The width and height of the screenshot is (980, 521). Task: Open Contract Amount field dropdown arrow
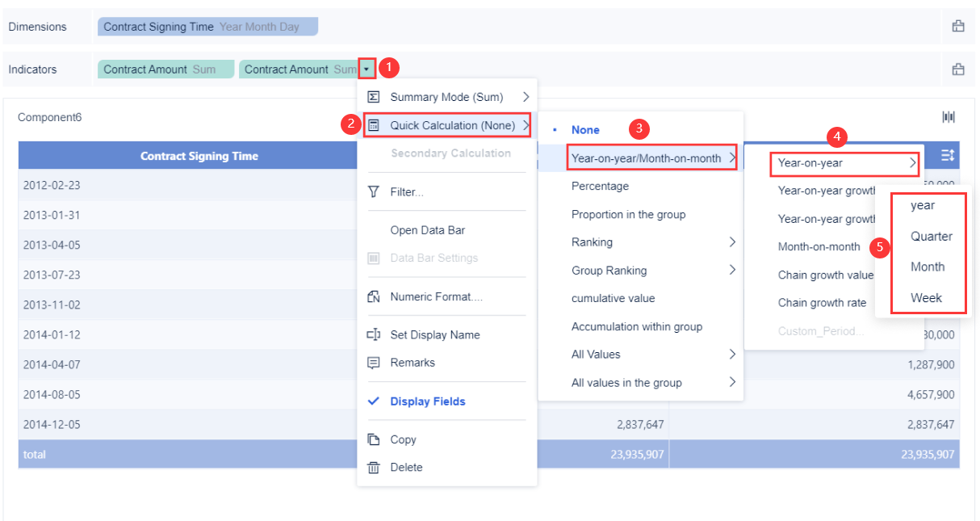pos(366,69)
